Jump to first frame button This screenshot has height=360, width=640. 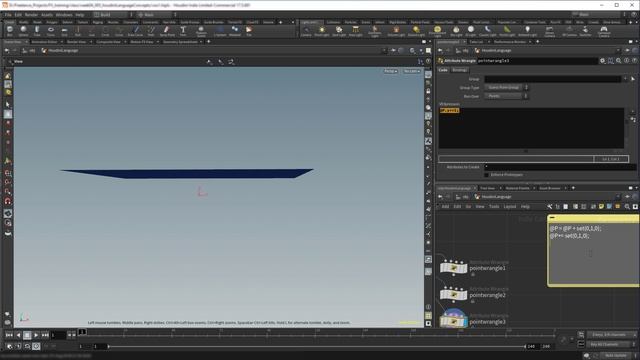[x=9, y=335]
